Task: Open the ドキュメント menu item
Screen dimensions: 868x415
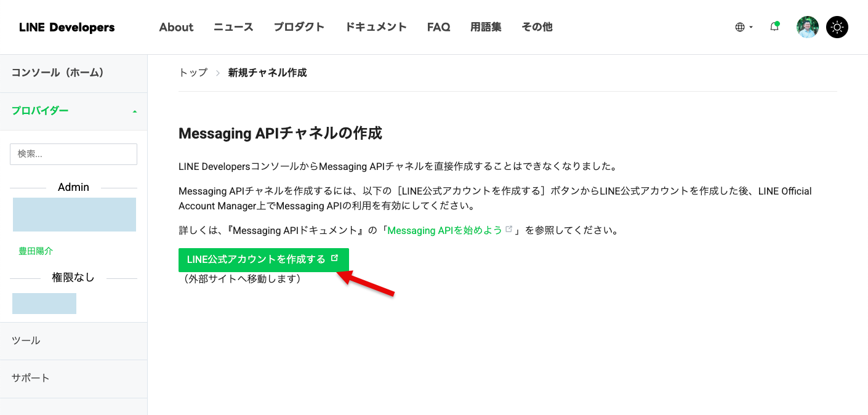Action: coord(376,27)
